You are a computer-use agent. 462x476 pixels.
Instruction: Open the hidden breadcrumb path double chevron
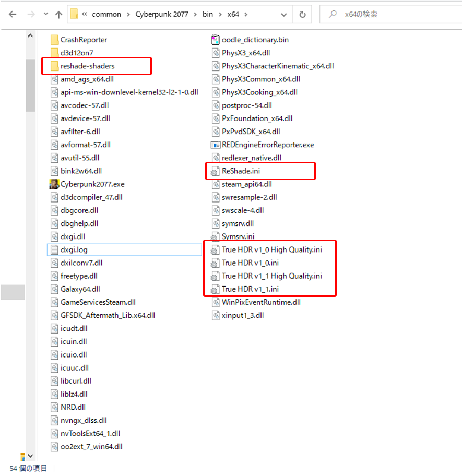pos(85,14)
